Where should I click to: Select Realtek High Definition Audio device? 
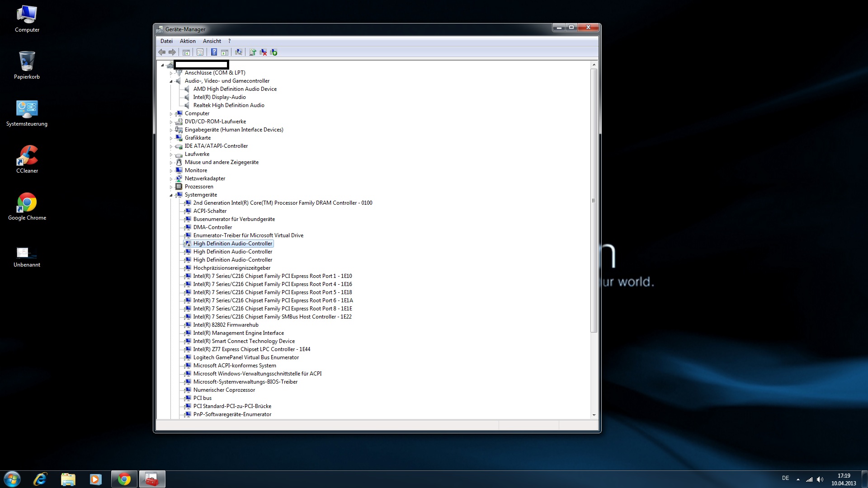coord(228,105)
